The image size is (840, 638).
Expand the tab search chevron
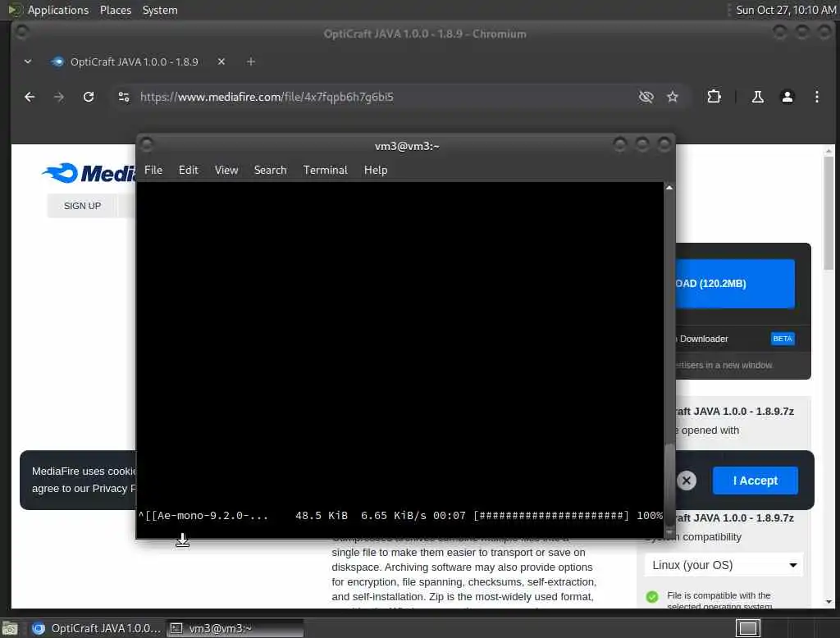coord(28,62)
